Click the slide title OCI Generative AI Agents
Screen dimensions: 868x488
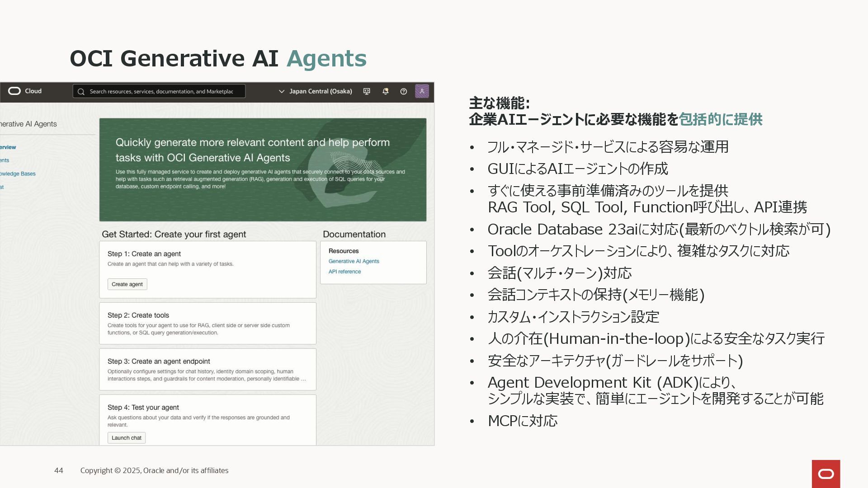(218, 58)
